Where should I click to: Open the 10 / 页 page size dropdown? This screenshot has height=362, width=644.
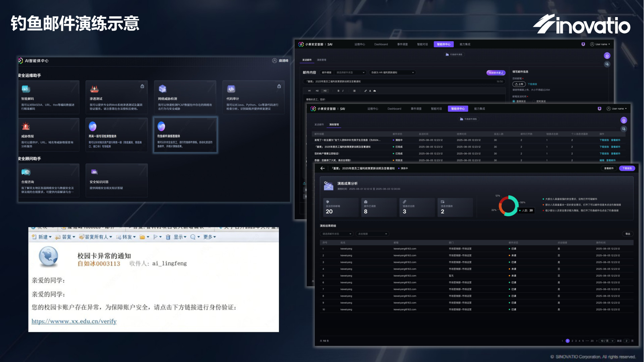click(607, 341)
